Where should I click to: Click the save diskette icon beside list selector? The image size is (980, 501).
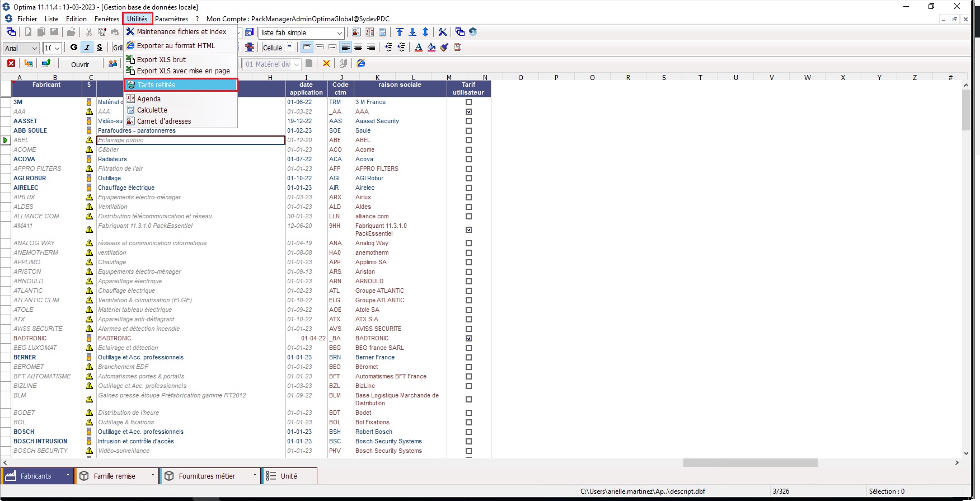[250, 32]
